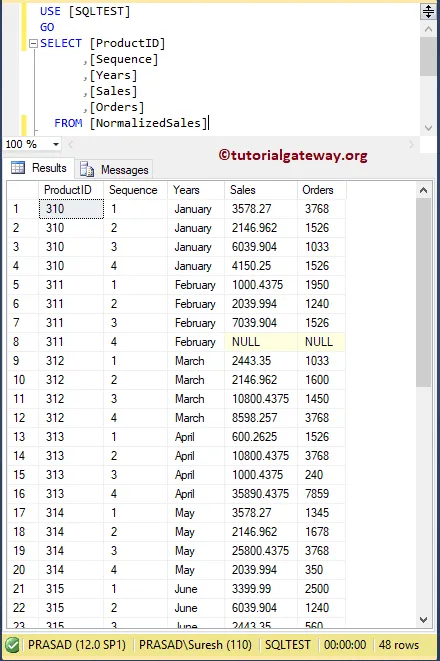Click Orders value 1678
Screen dimensions: 440x661
[x=322, y=532]
